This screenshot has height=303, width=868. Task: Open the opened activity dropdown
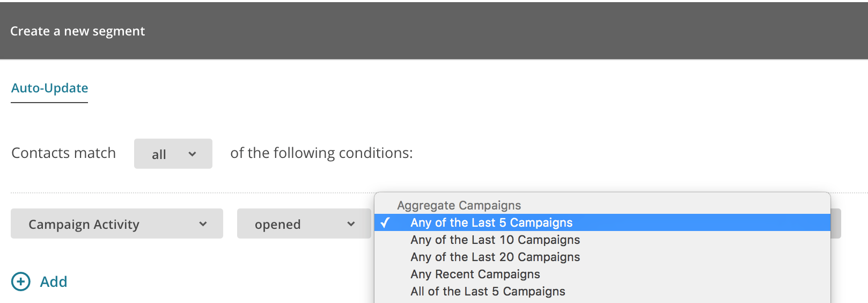tap(304, 223)
